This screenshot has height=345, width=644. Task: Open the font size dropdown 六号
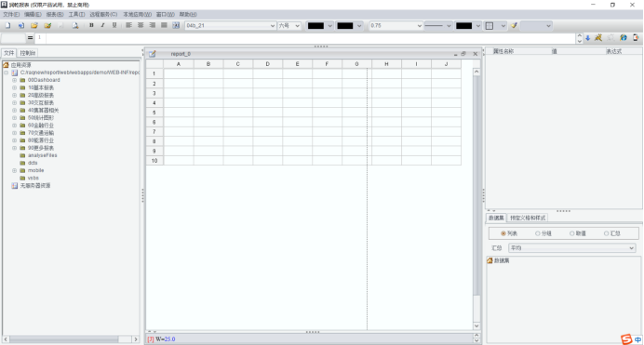click(x=289, y=25)
